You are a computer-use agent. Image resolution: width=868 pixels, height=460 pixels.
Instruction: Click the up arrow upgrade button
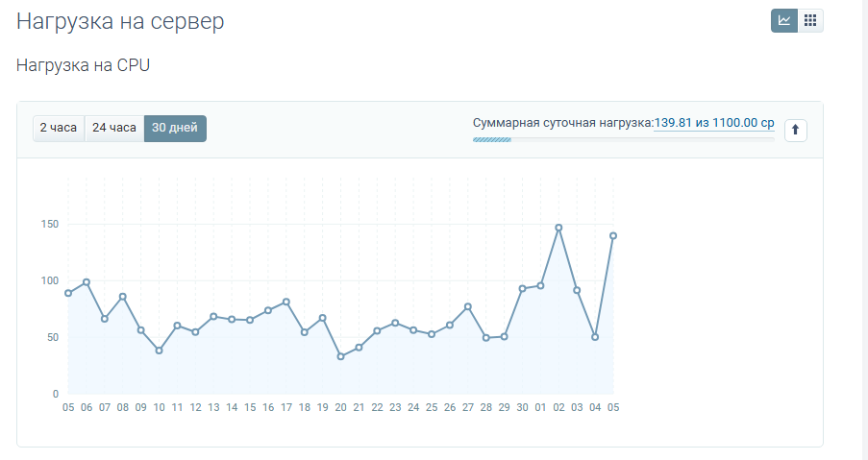[x=795, y=130]
